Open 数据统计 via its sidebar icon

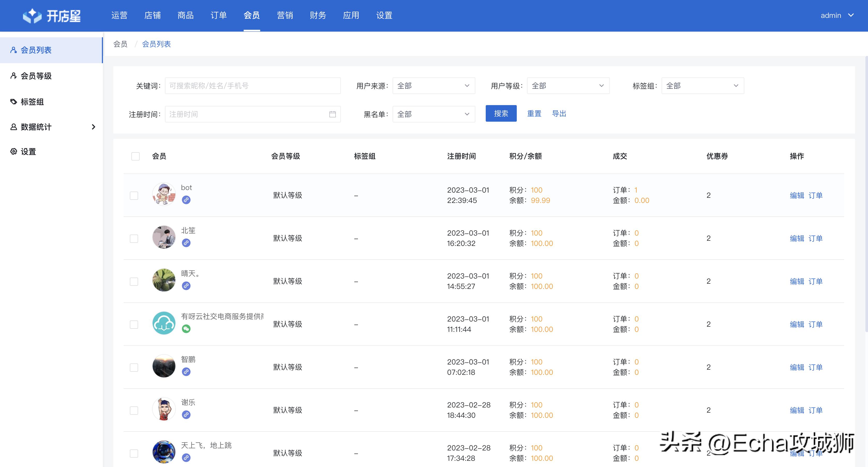[13, 127]
